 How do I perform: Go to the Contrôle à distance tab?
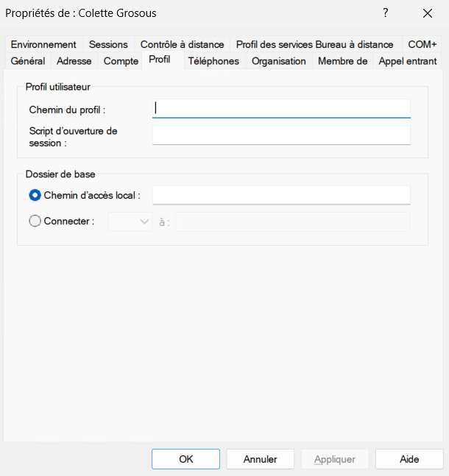182,44
